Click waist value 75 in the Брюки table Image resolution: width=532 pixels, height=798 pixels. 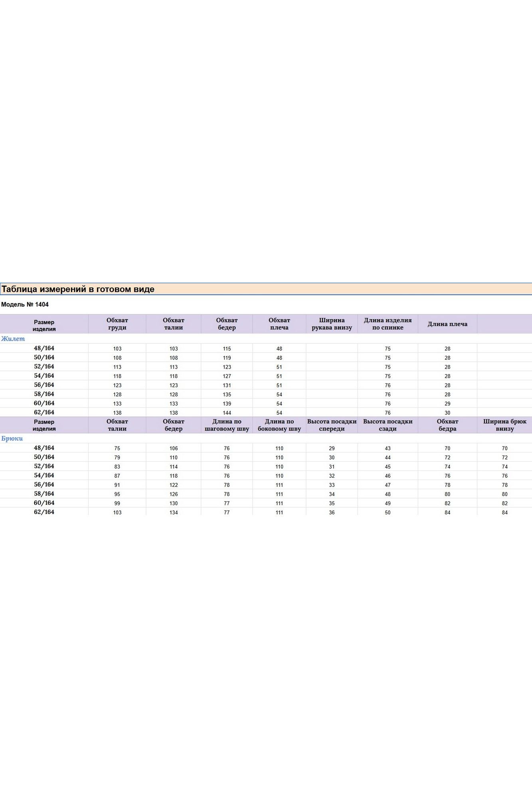(x=117, y=448)
